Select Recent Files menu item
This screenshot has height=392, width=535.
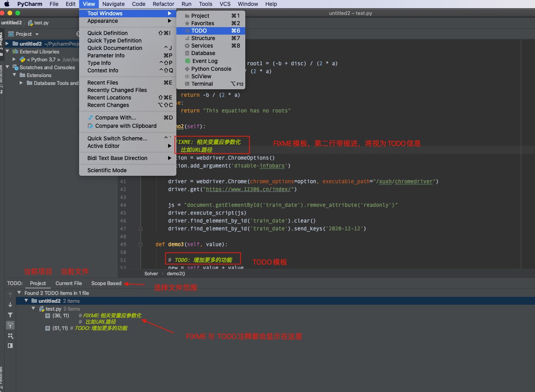pyautogui.click(x=128, y=83)
